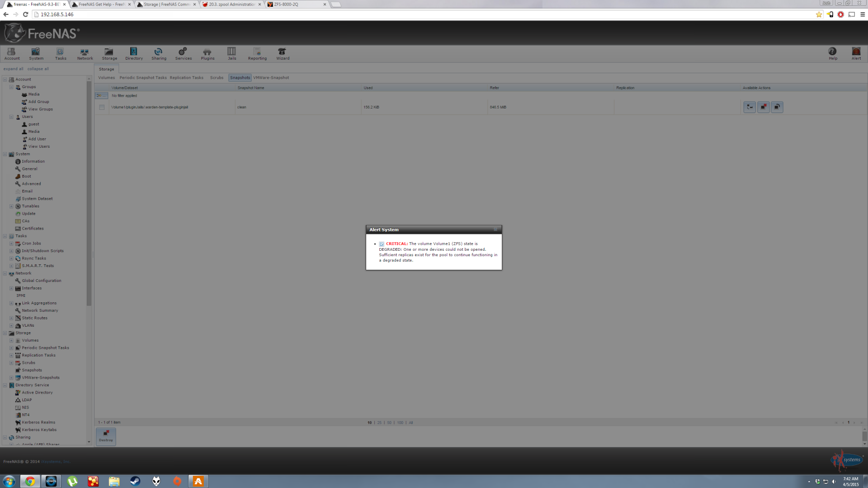Click the rollback snapshot action icon
868x488 pixels.
(x=777, y=107)
